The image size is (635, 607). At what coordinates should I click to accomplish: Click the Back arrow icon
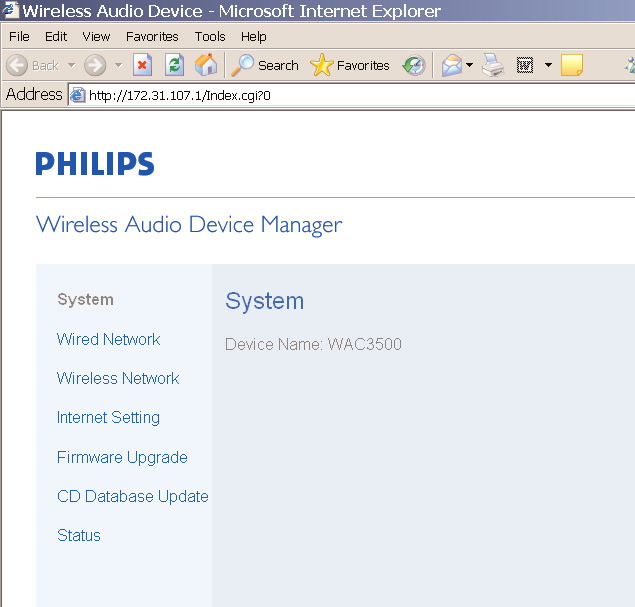[17, 65]
